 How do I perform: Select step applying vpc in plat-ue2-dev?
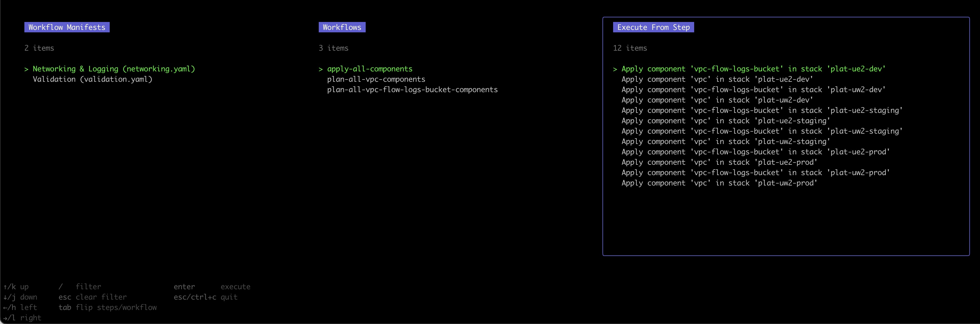[x=717, y=79]
